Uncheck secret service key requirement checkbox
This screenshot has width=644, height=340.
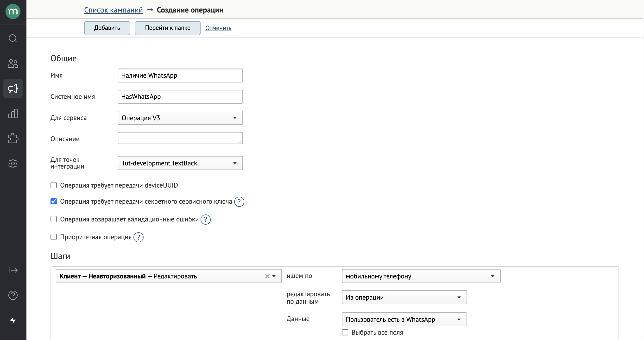53,201
